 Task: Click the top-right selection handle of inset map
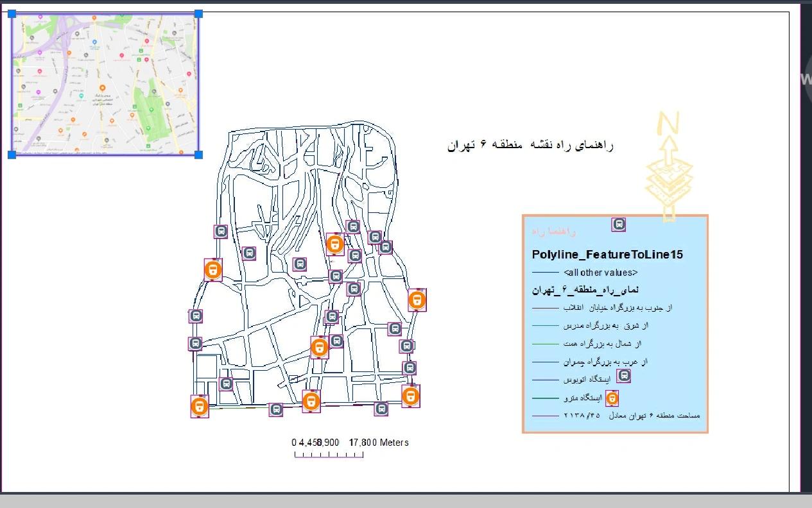click(x=198, y=13)
